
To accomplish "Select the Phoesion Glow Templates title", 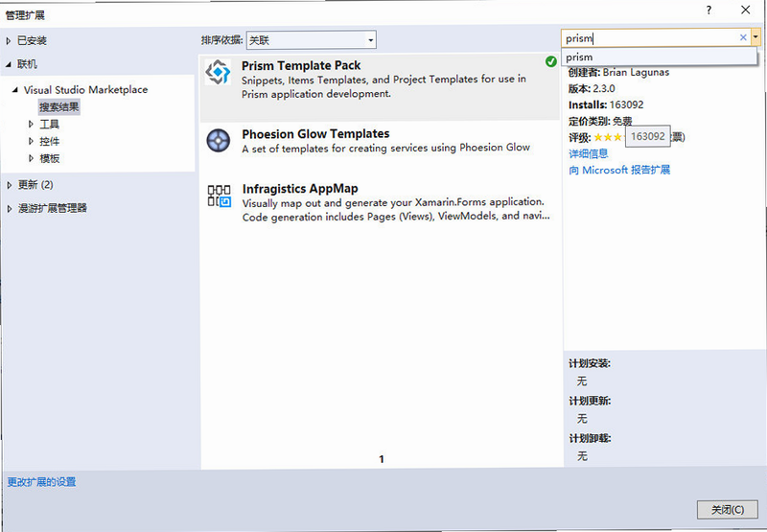I will (315, 134).
